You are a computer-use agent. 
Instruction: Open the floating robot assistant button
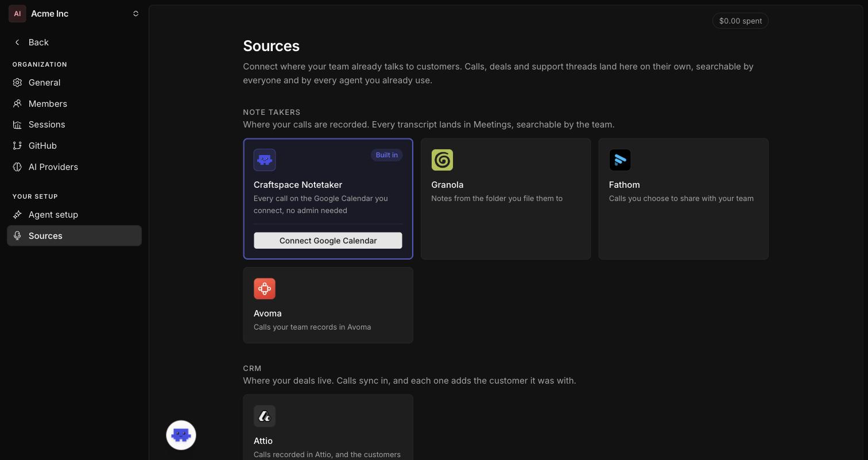(x=181, y=435)
